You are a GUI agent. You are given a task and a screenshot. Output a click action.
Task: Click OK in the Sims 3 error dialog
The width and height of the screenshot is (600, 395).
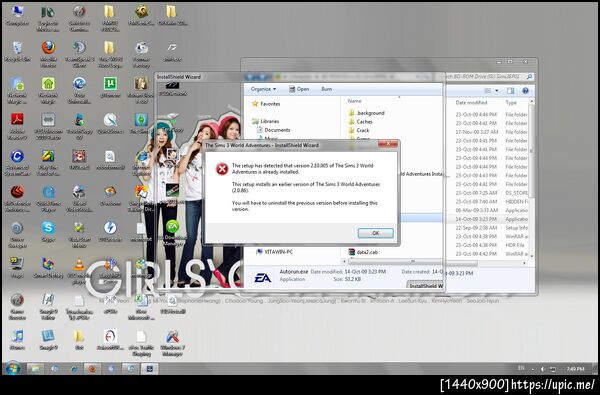click(375, 233)
